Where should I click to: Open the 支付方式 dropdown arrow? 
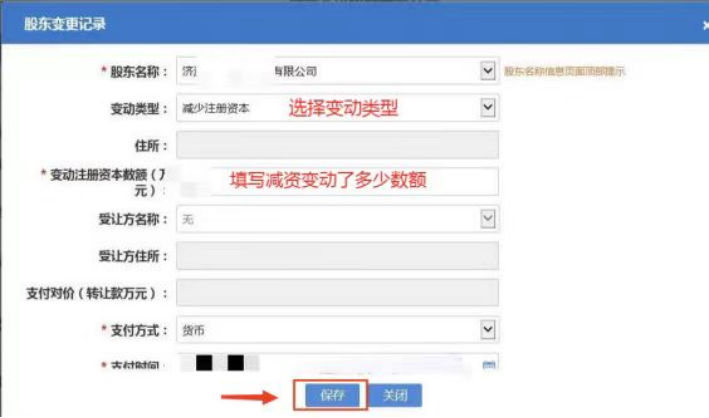(488, 329)
